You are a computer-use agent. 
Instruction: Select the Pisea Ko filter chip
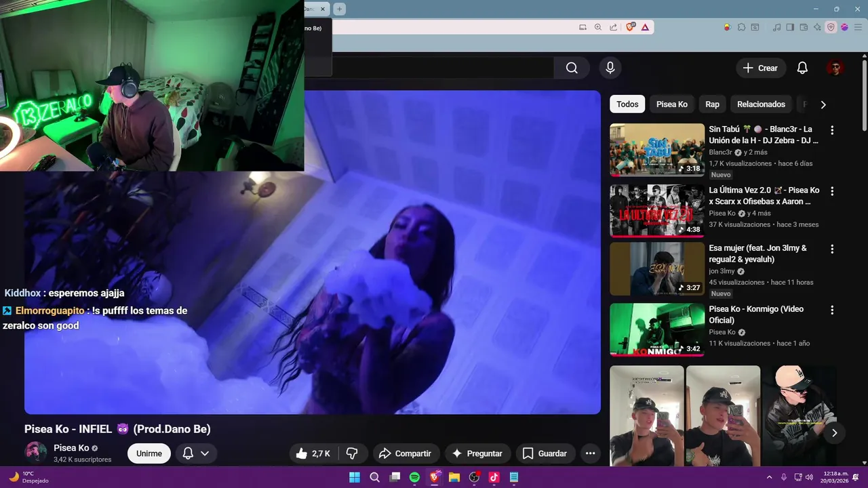tap(672, 104)
